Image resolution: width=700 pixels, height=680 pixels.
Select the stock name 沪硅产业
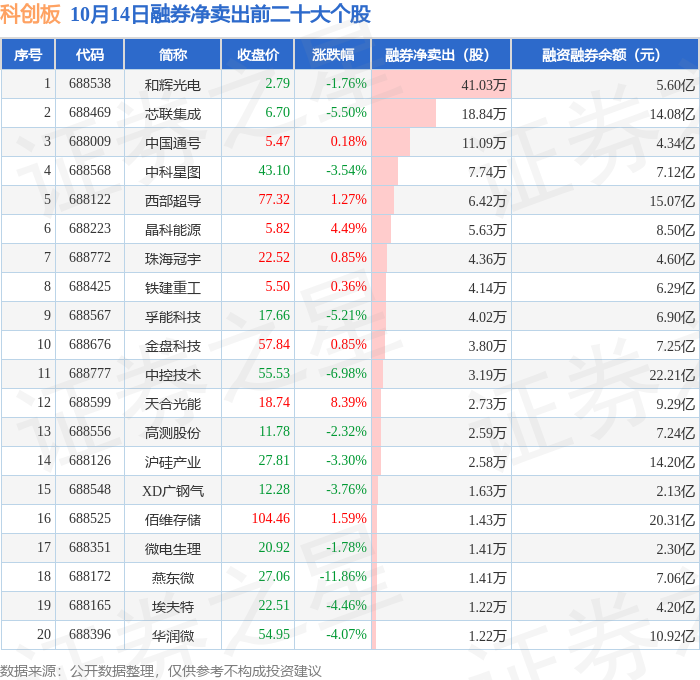[173, 462]
